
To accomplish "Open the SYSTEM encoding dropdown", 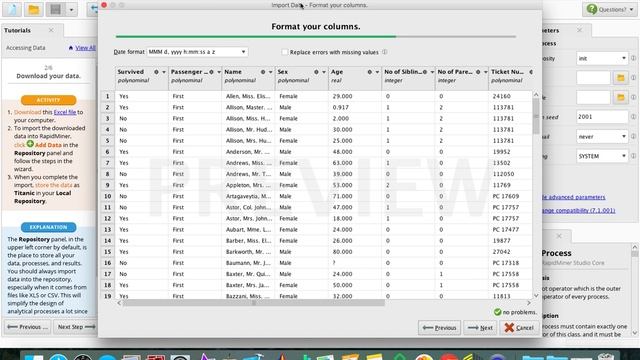I will tap(602, 156).
